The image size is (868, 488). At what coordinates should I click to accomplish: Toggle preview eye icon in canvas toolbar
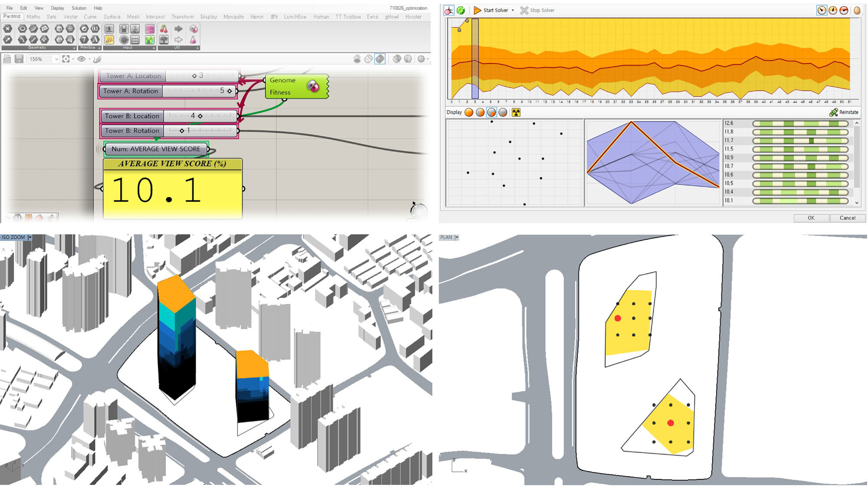point(81,59)
